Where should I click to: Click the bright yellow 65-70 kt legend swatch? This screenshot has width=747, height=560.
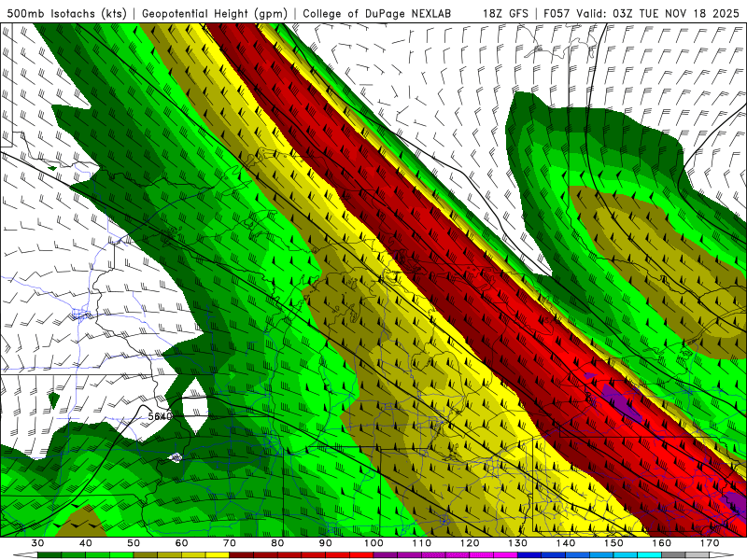(x=218, y=555)
